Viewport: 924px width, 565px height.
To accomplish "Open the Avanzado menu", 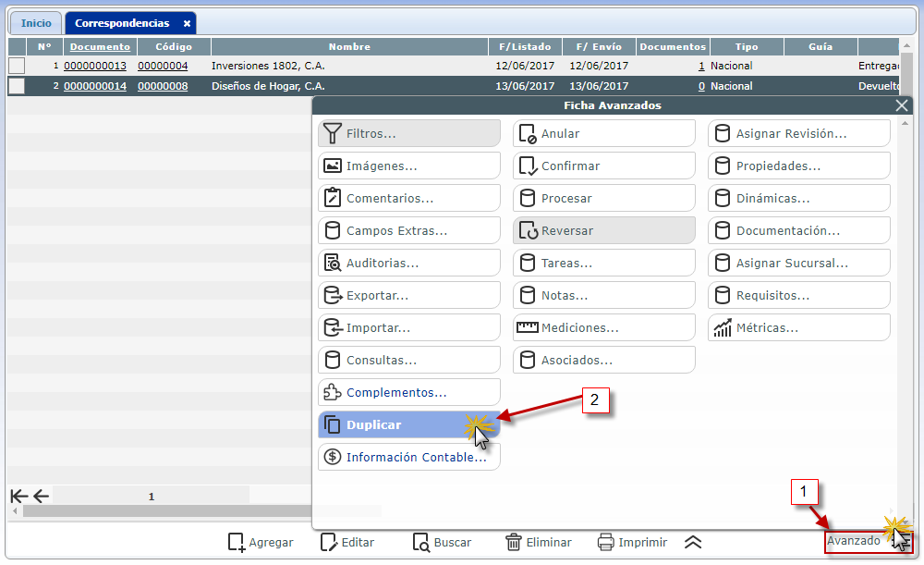I will coord(869,541).
